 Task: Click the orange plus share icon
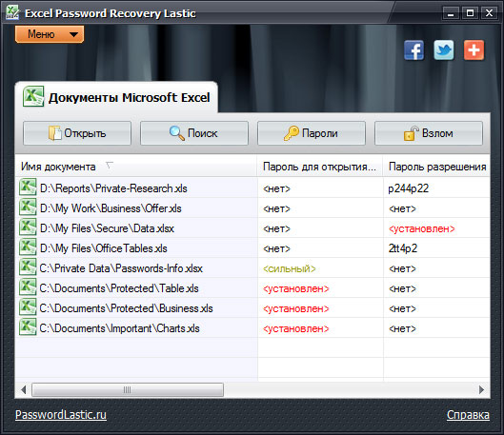(474, 50)
